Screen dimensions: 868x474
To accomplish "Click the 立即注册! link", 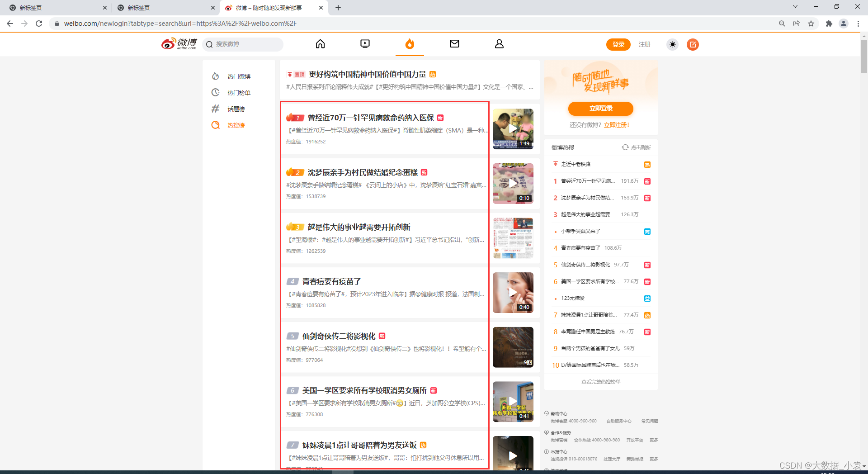I will click(617, 125).
